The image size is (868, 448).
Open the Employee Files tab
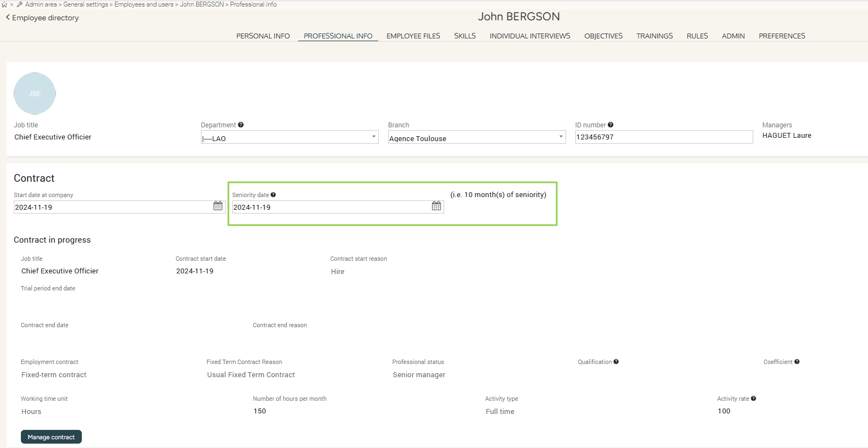point(413,36)
